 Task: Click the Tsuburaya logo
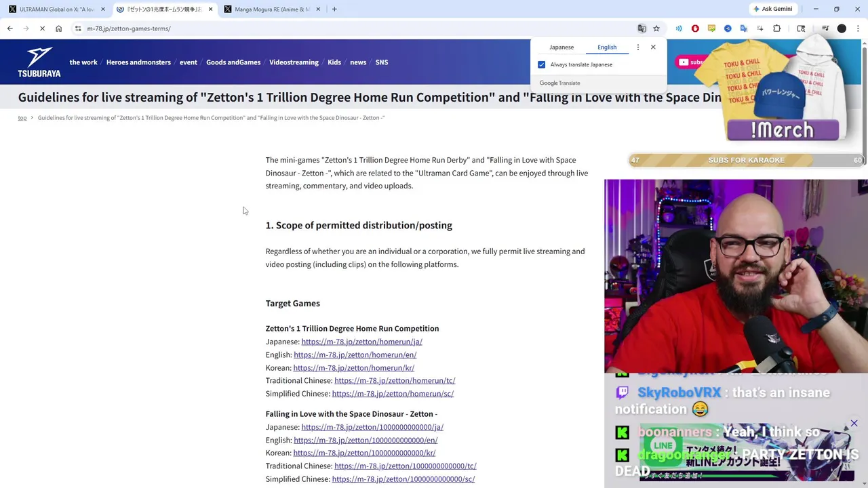pyautogui.click(x=39, y=62)
